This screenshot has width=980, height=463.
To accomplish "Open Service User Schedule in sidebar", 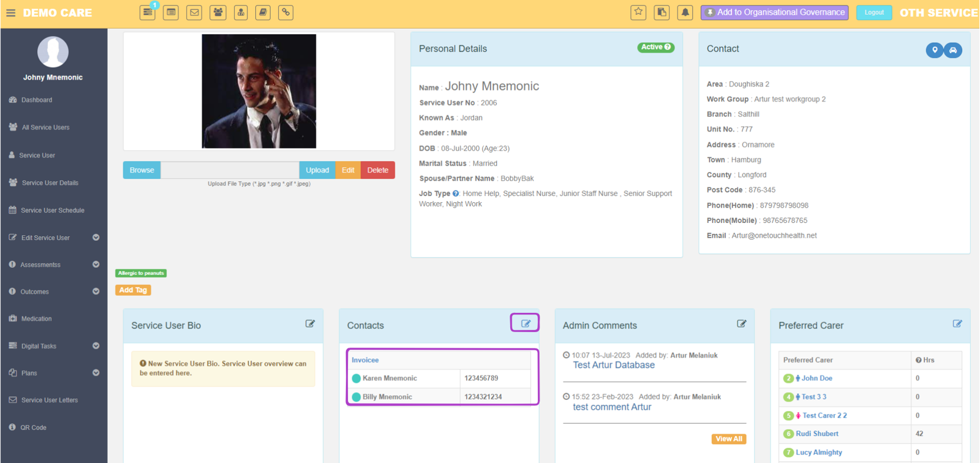I will pos(54,210).
